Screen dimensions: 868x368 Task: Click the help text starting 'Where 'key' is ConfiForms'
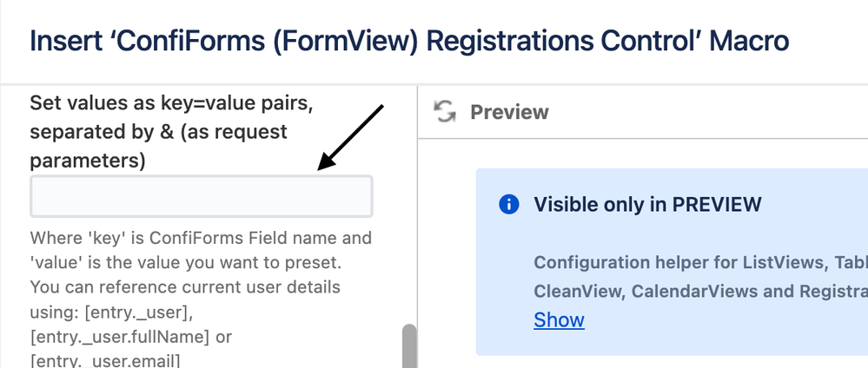tap(201, 238)
